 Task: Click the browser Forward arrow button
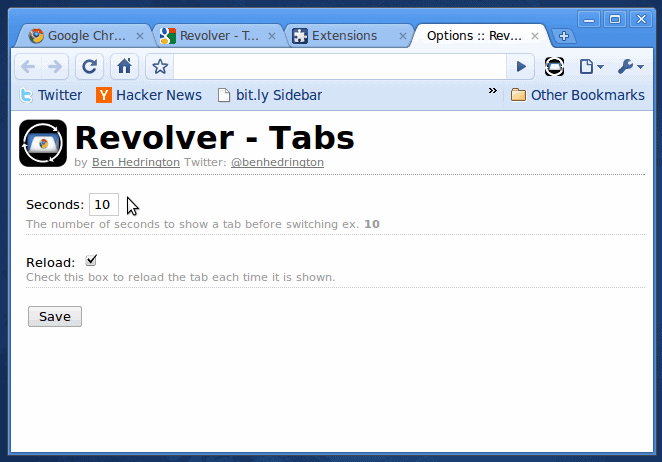(x=55, y=66)
